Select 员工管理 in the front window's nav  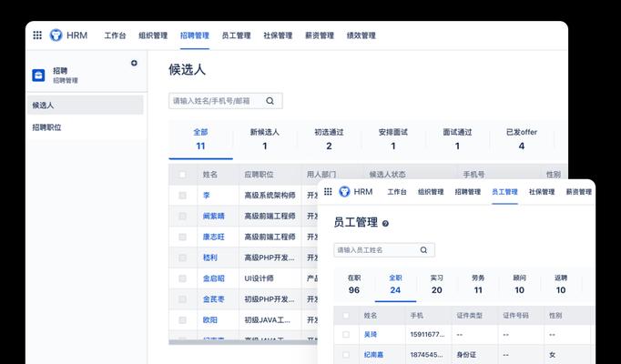pos(504,192)
